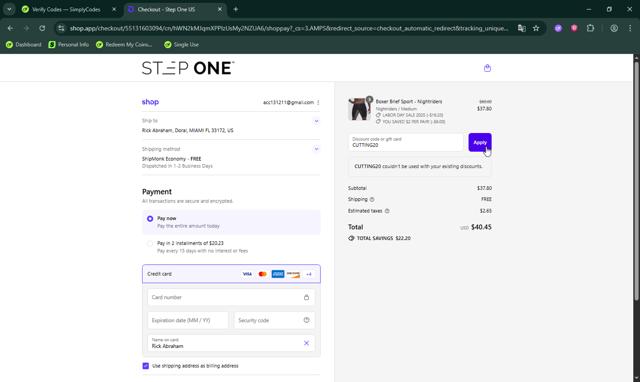Image resolution: width=640 pixels, height=382 pixels.
Task: Show the +4 more card types
Action: [309, 274]
